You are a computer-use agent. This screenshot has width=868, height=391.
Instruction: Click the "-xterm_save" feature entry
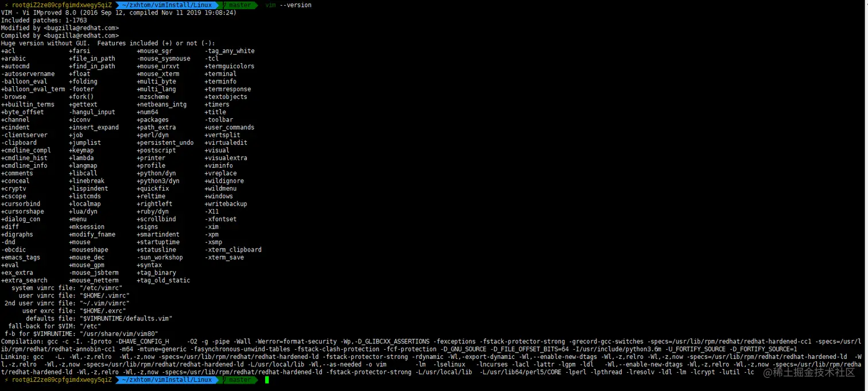pyautogui.click(x=224, y=257)
